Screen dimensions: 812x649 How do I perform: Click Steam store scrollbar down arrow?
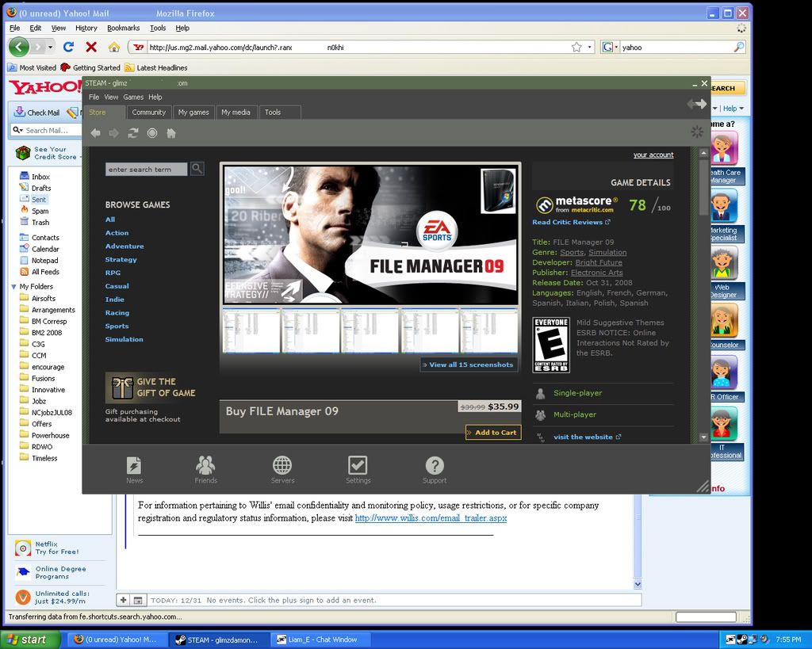click(x=703, y=437)
